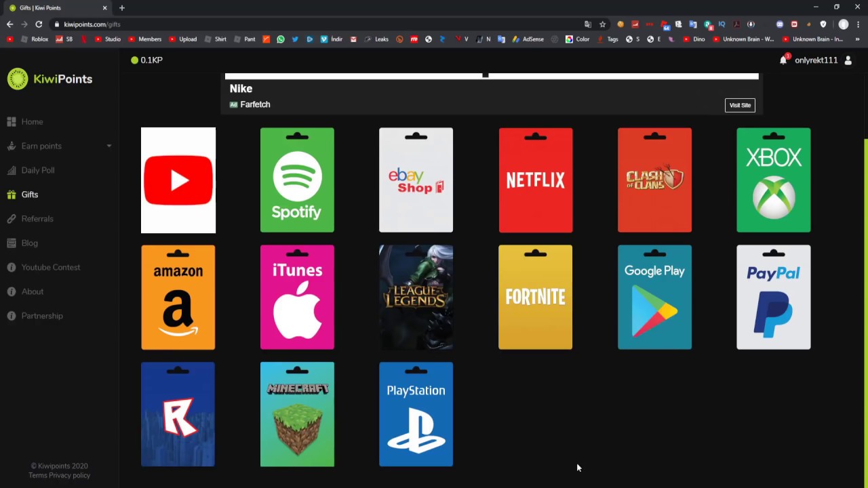The image size is (868, 488).
Task: Show more bookmarks chevron
Action: point(858,39)
